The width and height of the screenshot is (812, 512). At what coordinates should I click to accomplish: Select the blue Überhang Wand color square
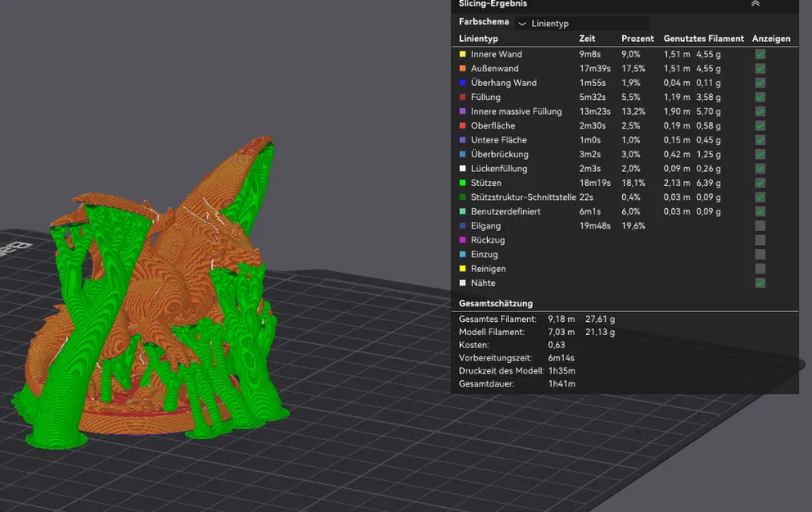point(462,83)
